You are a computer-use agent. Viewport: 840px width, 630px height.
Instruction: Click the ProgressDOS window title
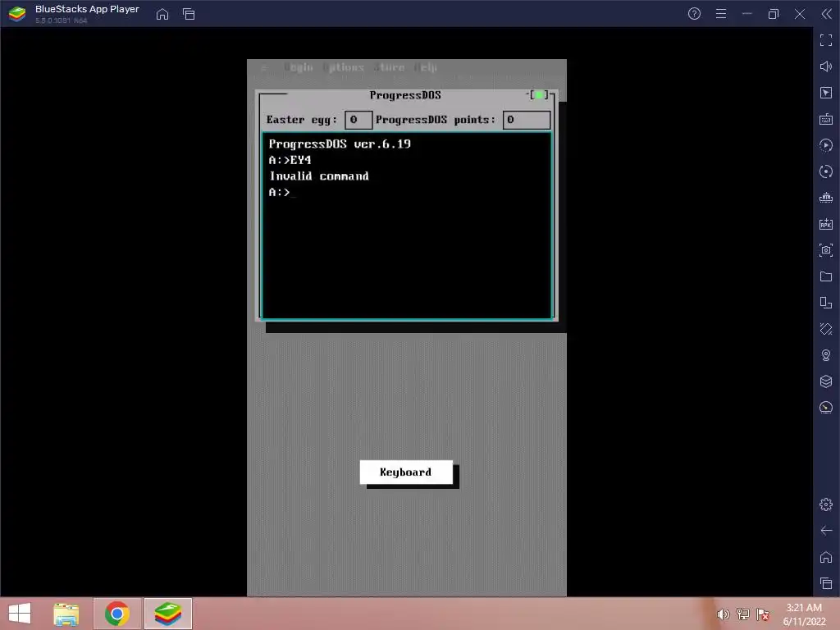[405, 95]
